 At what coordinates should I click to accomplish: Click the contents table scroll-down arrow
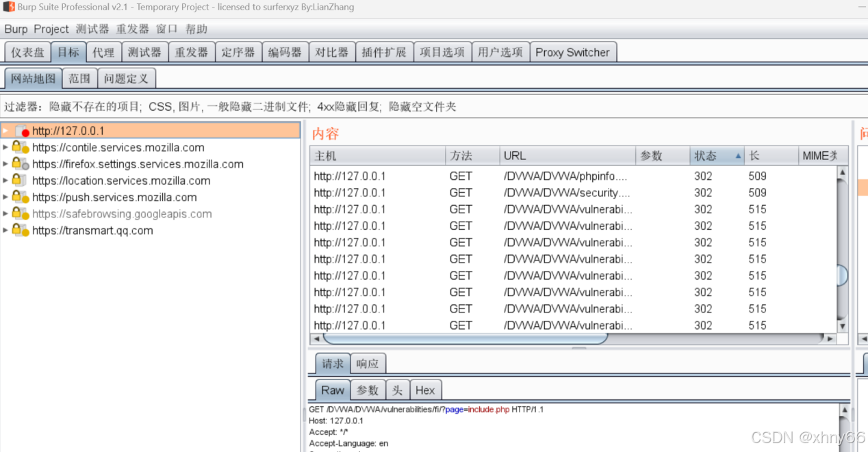click(843, 327)
